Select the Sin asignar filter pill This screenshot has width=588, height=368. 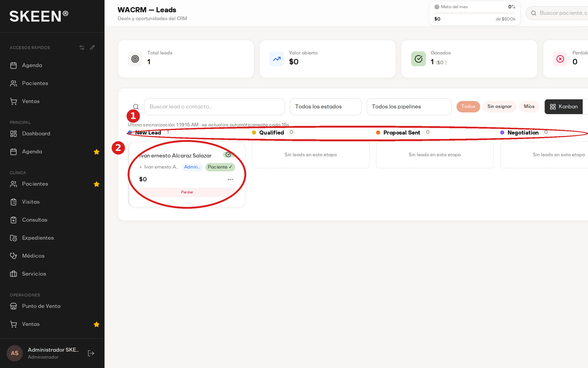(500, 107)
